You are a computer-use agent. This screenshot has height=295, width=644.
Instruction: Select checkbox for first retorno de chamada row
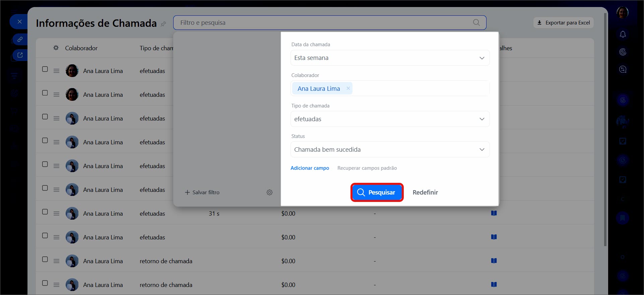pyautogui.click(x=45, y=259)
